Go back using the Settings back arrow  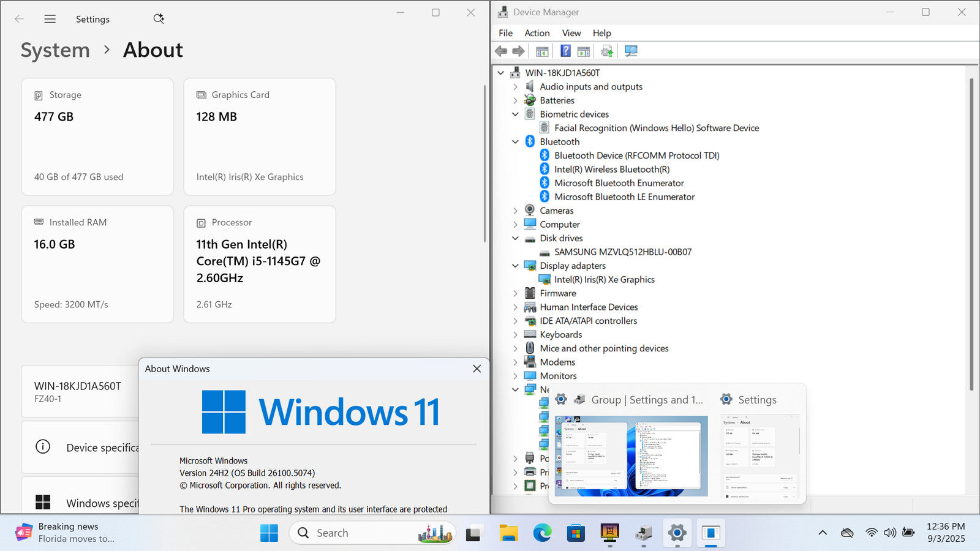[19, 19]
